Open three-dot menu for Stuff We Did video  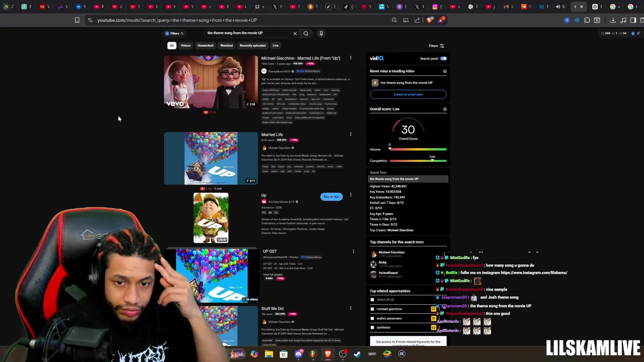[351, 308]
